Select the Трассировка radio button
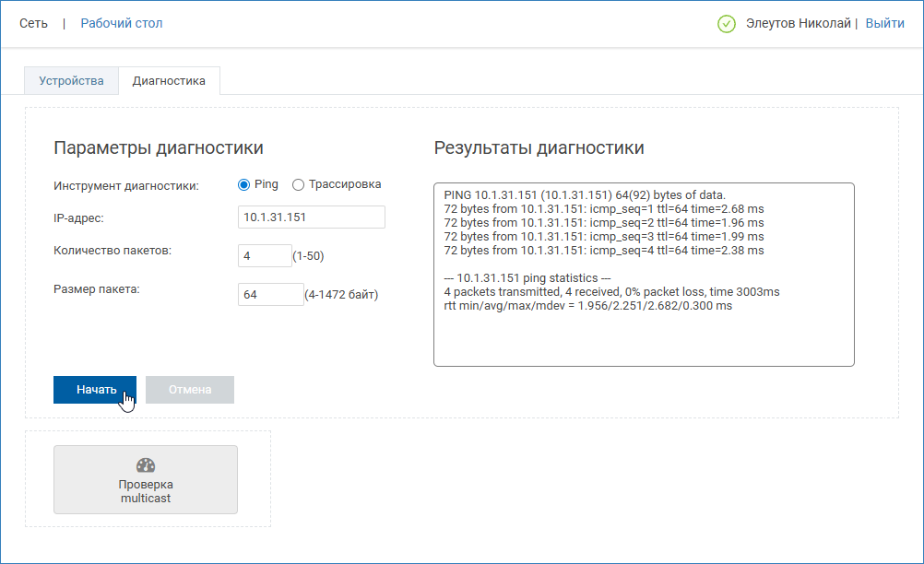The image size is (924, 564). 298,184
